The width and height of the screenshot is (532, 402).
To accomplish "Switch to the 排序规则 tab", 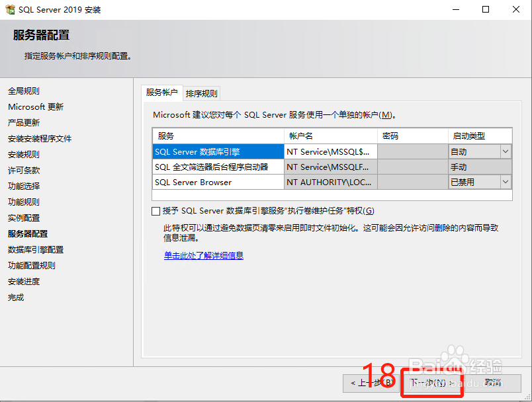I will pos(202,93).
